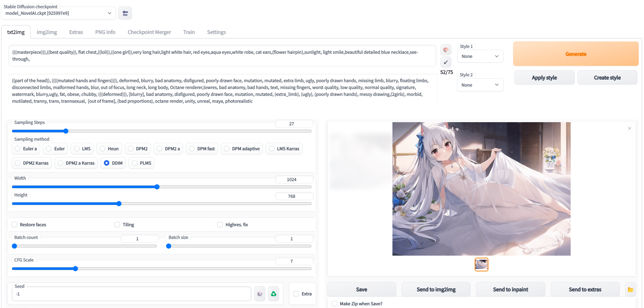Image resolution: width=644 pixels, height=308 pixels.
Task: Click the dice random seed icon
Action: 260,294
